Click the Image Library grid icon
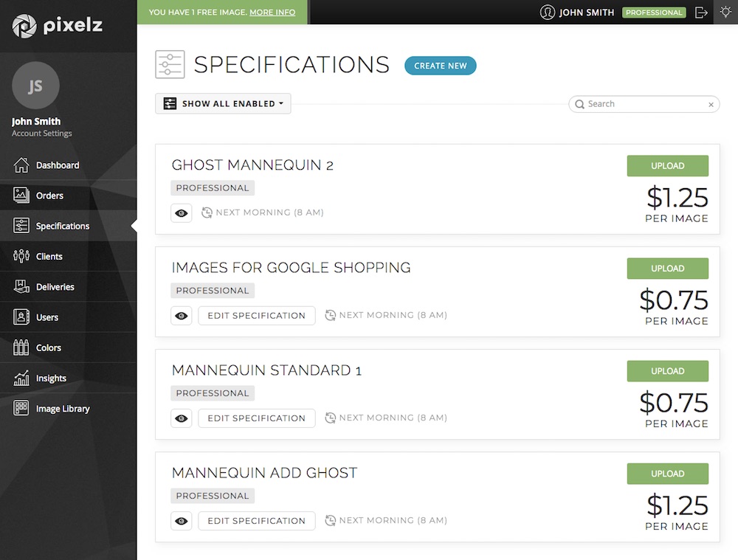 pyautogui.click(x=21, y=409)
